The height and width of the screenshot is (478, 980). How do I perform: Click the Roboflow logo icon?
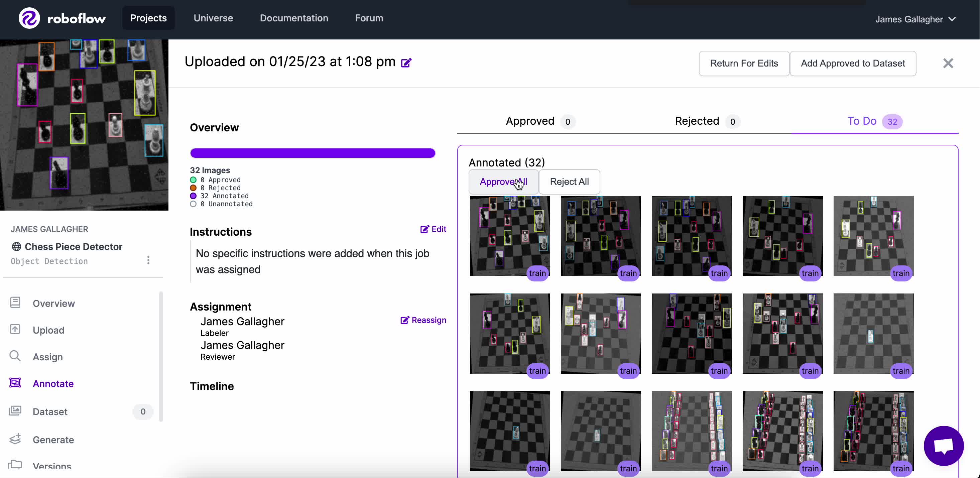pos(29,18)
